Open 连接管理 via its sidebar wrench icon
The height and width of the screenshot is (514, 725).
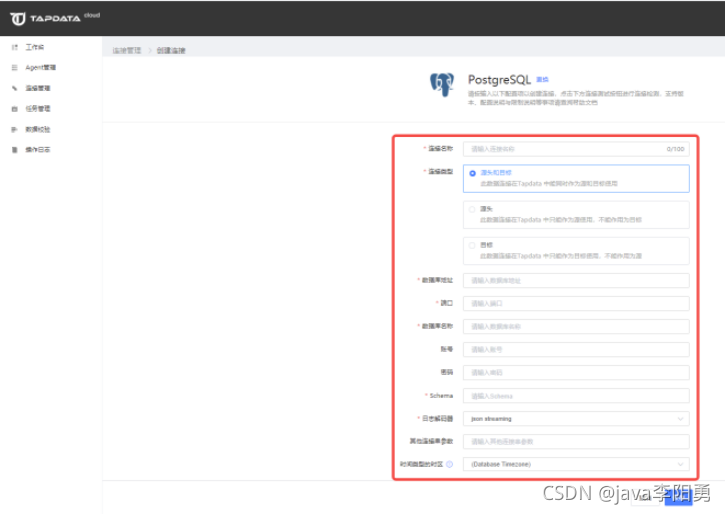click(x=15, y=88)
